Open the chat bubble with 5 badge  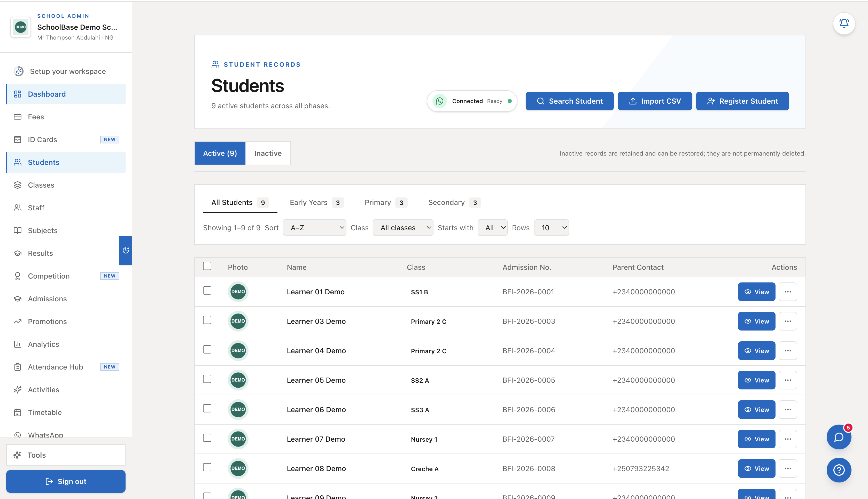tap(839, 437)
